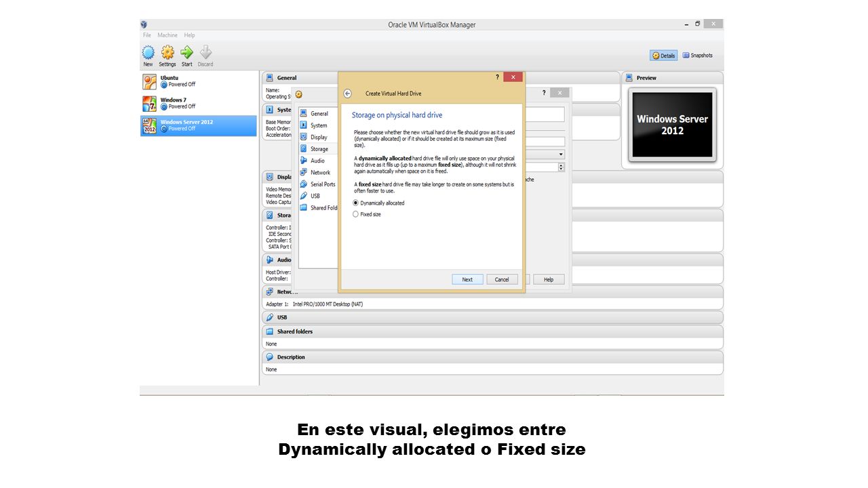Click the Description header label
868x488 pixels.
(291, 357)
